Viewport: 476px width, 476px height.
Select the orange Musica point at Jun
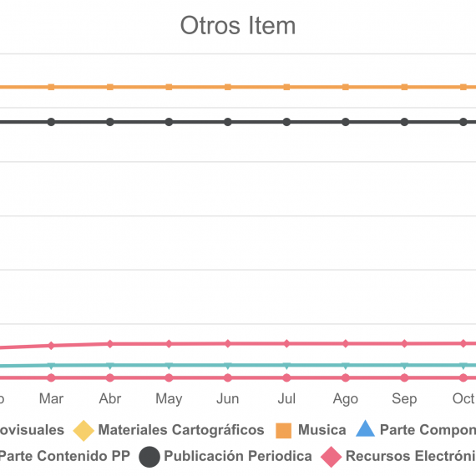click(x=228, y=87)
